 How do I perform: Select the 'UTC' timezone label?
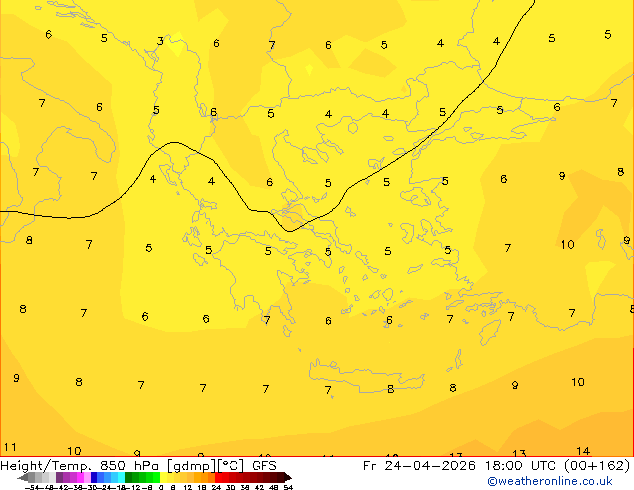point(544,466)
